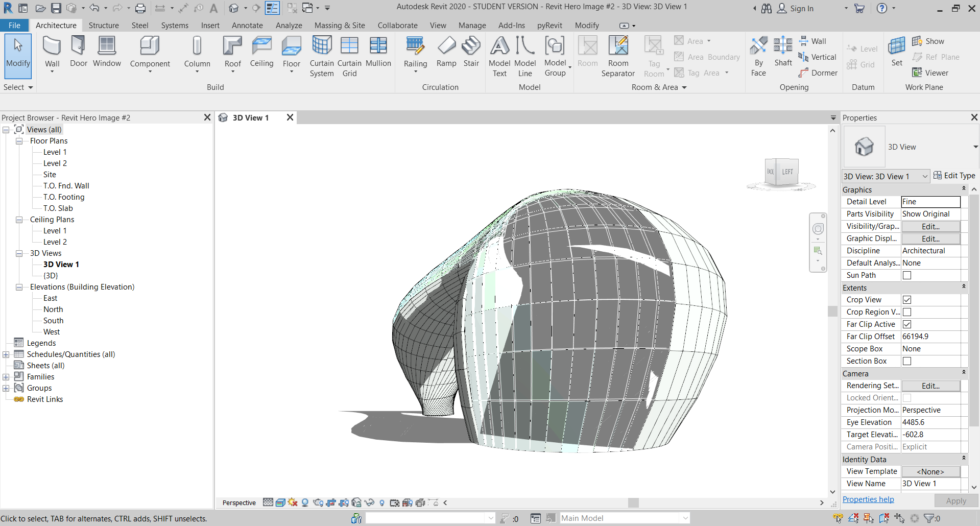Viewport: 980px width, 526px height.
Task: Uncheck the Crop View option
Action: click(906, 300)
